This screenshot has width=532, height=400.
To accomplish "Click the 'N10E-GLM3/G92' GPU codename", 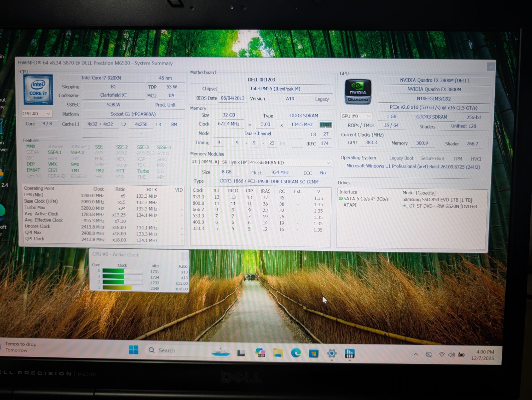I will (x=434, y=99).
